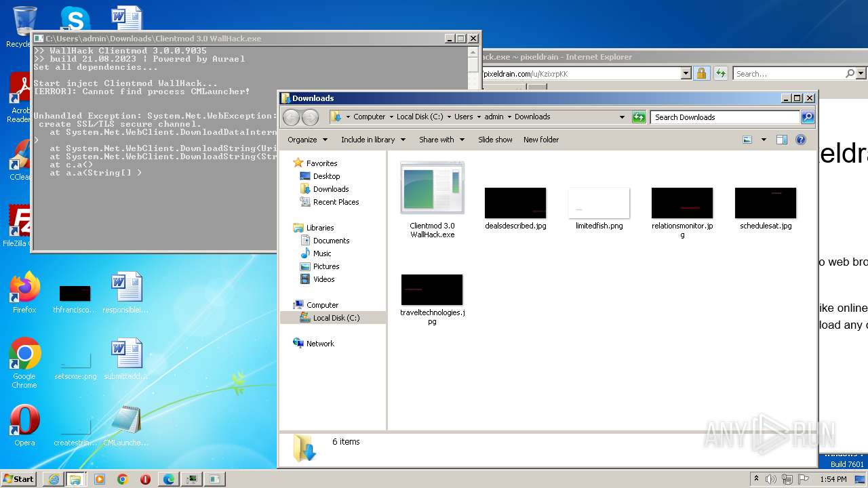Select responsiblei... Word document on desktop
Viewport: 868px width, 488px height.
pos(126,293)
